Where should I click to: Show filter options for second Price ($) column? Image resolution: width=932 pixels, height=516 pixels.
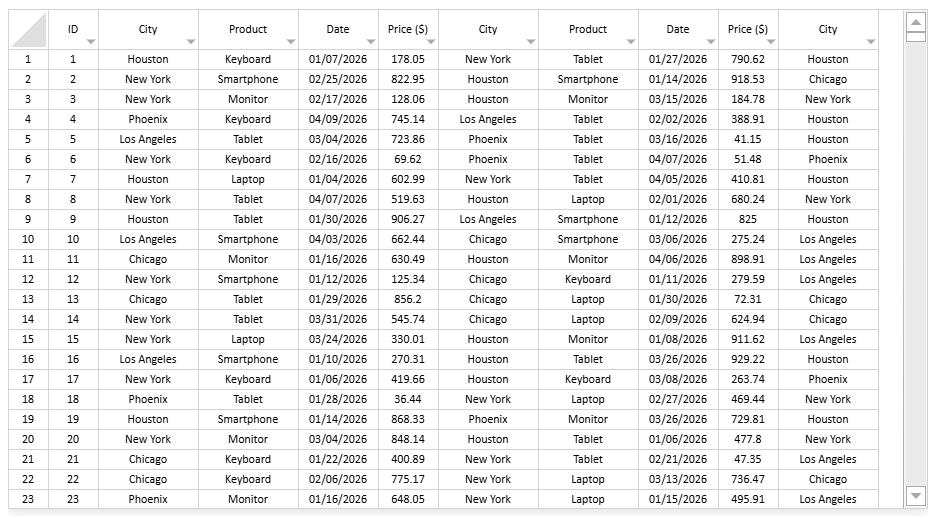[x=771, y=42]
